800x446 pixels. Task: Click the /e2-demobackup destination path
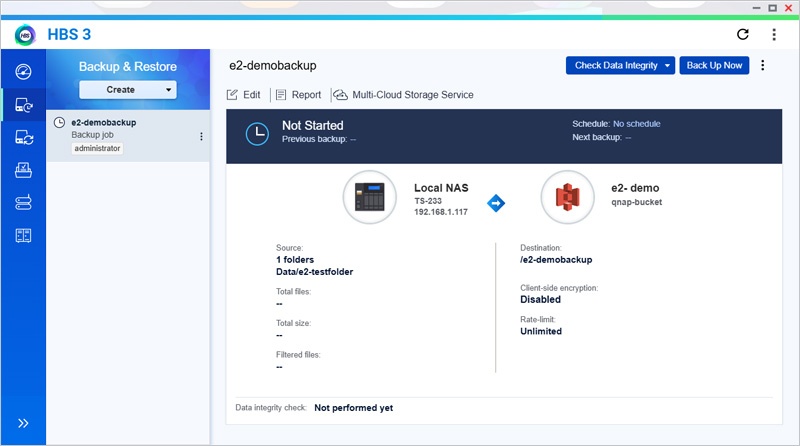tap(556, 260)
